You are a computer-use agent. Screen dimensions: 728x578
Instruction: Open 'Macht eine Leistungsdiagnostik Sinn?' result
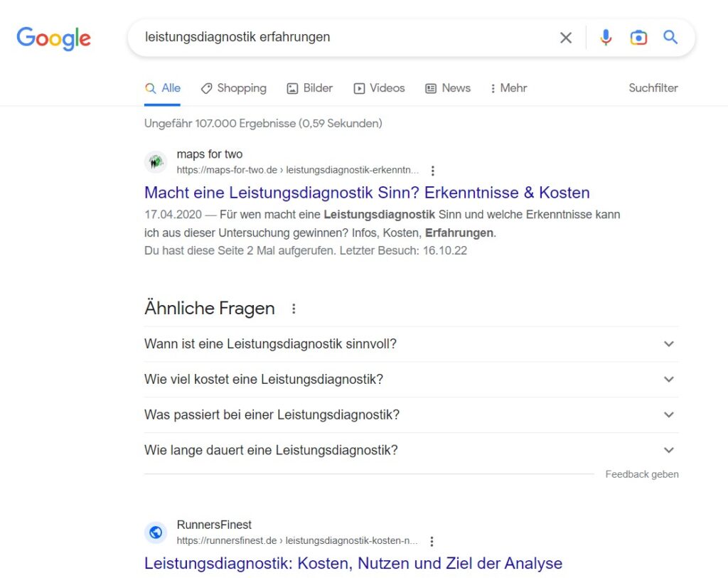pyautogui.click(x=367, y=193)
